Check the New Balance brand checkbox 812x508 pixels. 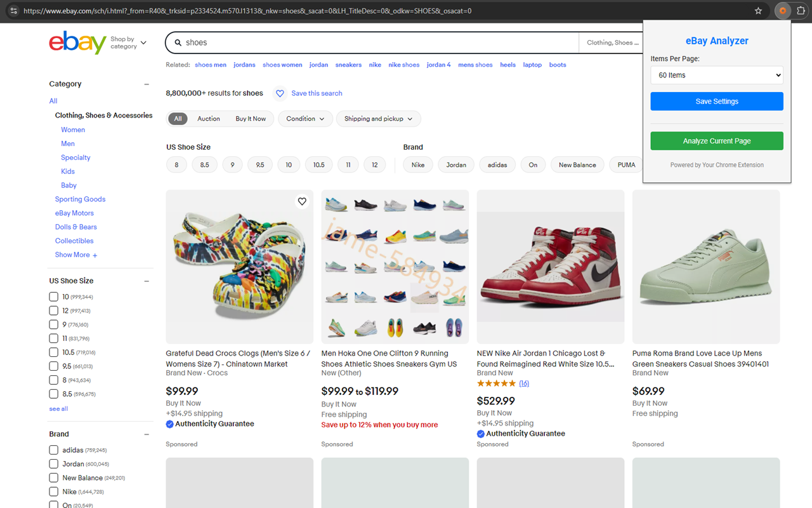tap(54, 478)
